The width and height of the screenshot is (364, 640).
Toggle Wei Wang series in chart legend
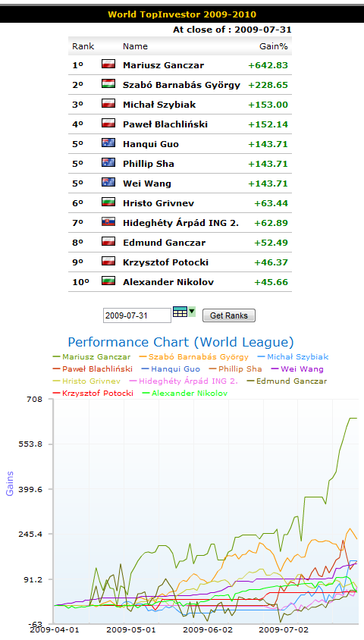click(x=297, y=369)
